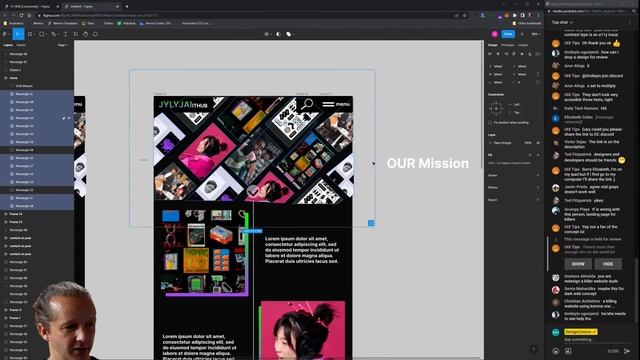Screen dimensions: 640x360
Task: Switch to the Assets tab
Action: pyautogui.click(x=21, y=45)
